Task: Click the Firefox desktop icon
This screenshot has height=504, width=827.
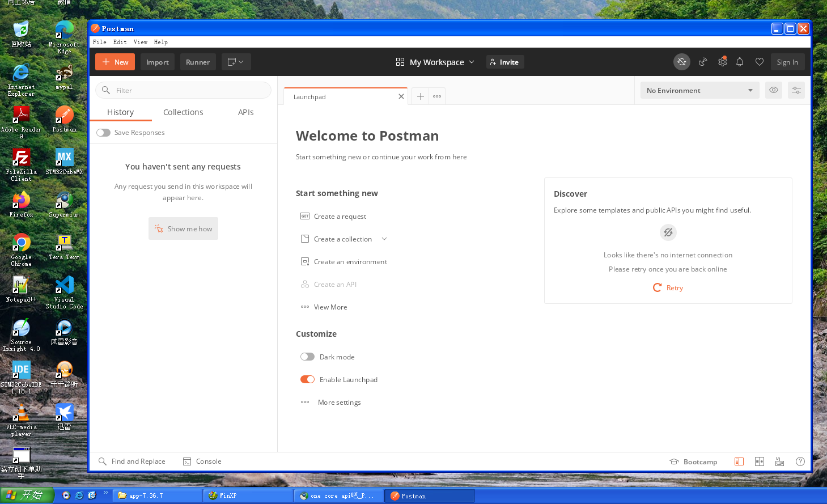Action: pos(21,204)
